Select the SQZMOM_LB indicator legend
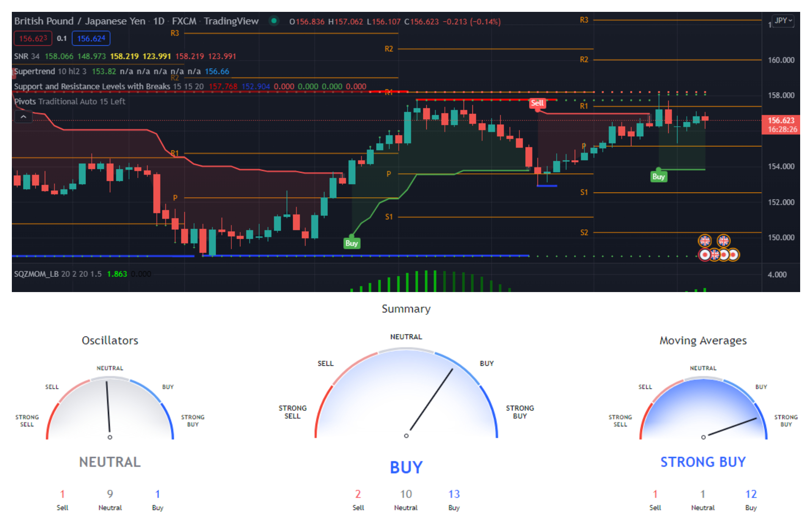 click(x=58, y=274)
